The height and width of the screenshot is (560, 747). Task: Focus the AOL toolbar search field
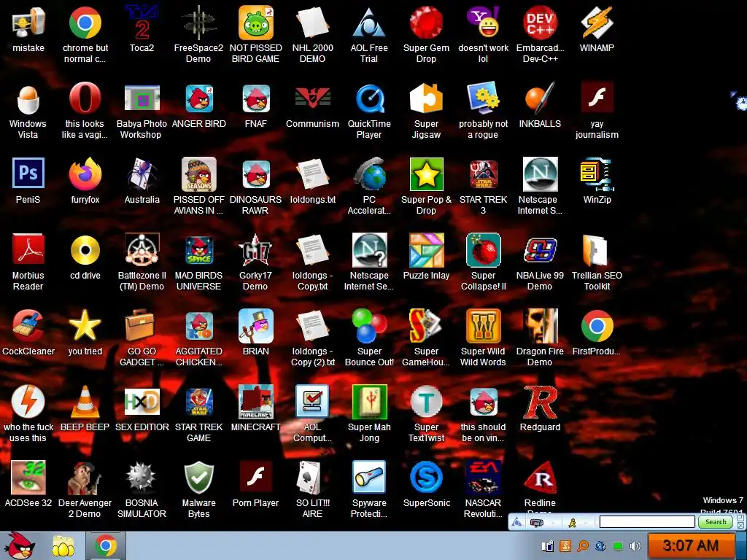tap(647, 522)
